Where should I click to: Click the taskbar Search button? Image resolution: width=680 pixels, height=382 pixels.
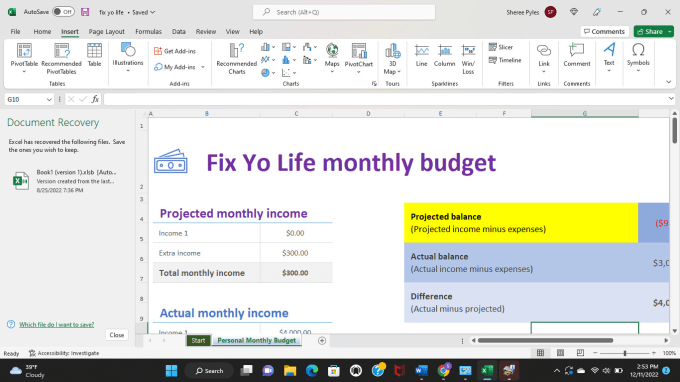[x=209, y=371]
